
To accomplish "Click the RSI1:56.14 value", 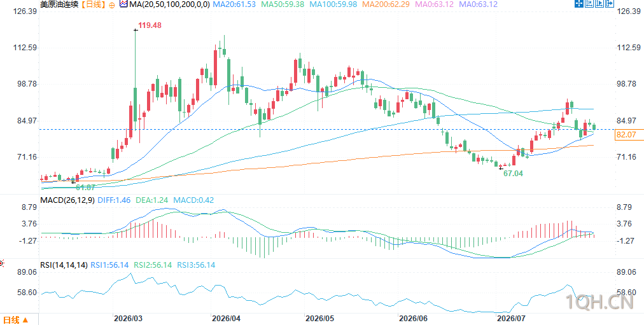I will (111, 265).
